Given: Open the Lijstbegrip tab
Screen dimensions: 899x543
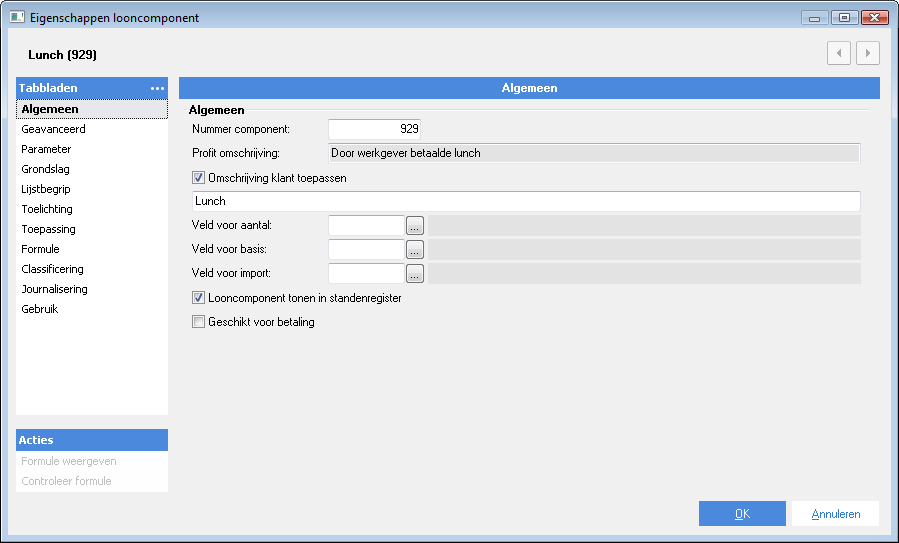Looking at the screenshot, I should [x=92, y=189].
